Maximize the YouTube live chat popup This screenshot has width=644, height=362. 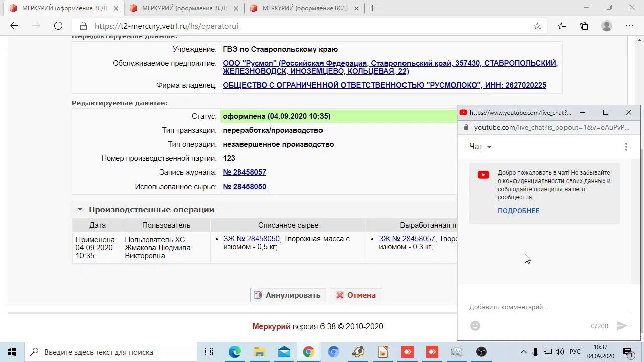point(606,112)
